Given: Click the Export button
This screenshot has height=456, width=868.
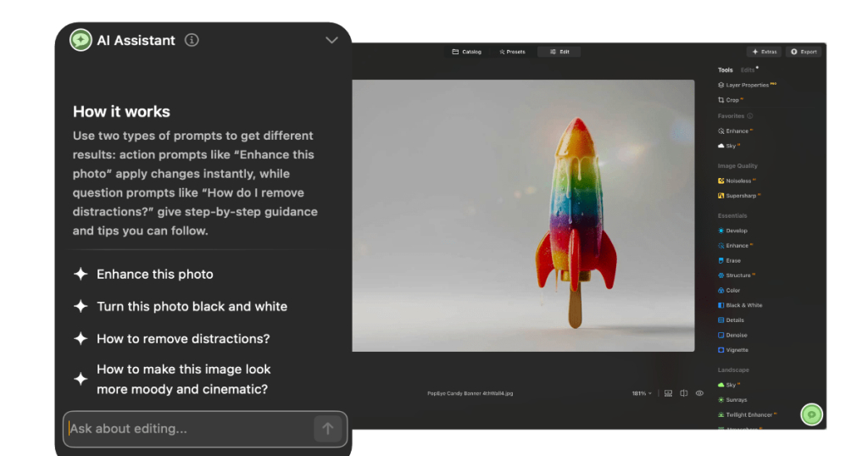Looking at the screenshot, I should click(804, 52).
